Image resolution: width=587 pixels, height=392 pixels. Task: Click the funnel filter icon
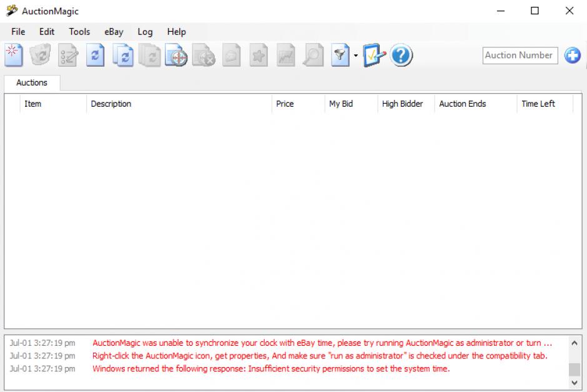click(x=340, y=56)
